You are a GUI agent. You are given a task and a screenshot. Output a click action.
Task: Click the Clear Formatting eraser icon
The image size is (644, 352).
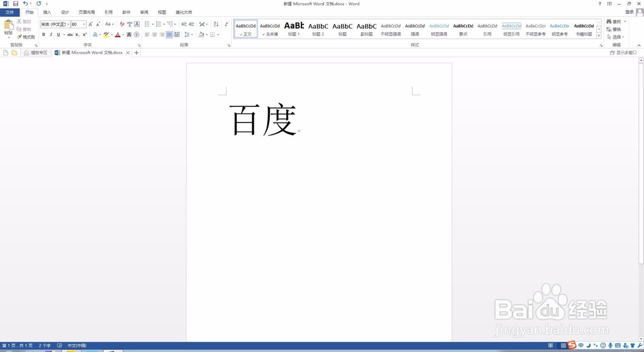(122, 24)
